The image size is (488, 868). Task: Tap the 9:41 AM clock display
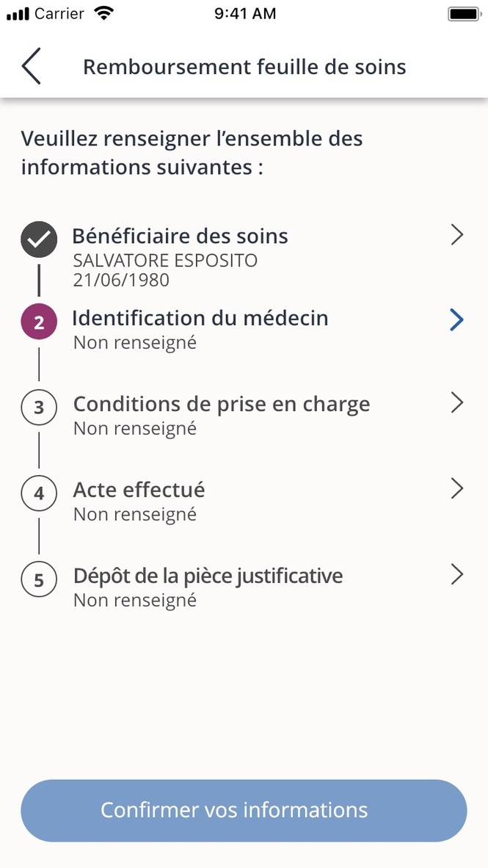(x=245, y=12)
